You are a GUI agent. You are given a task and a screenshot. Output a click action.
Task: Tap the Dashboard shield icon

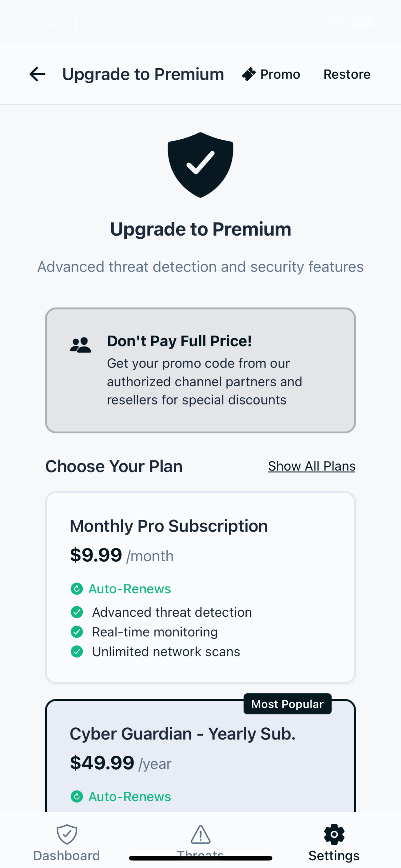pos(67,834)
